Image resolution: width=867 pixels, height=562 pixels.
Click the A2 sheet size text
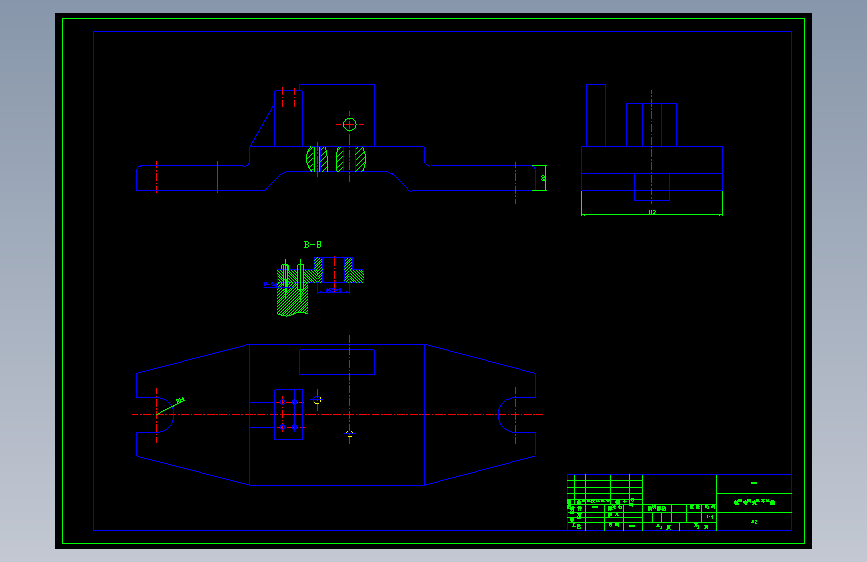click(754, 522)
